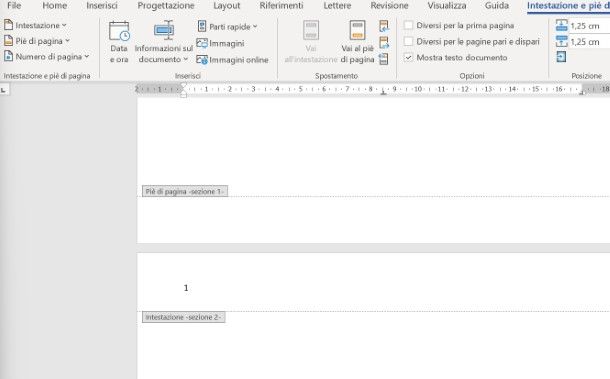The image size is (610, 379).
Task: Click the Intestazione -sezione 2- label
Action: click(184, 317)
